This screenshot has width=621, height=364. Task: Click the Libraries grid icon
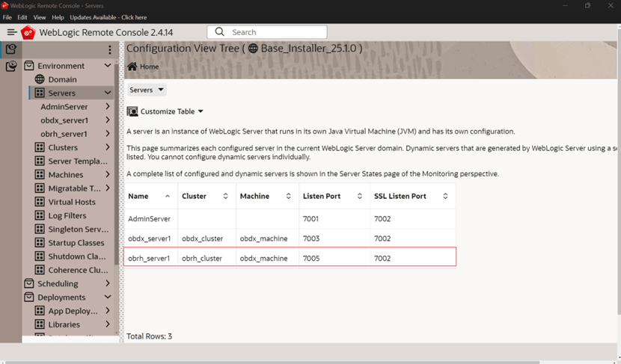point(40,324)
